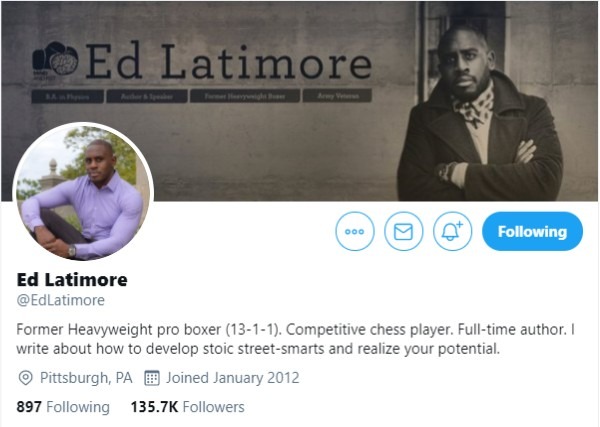600x427 pixels.
Task: Click the Pittsburgh, PA location text
Action: [x=86, y=378]
